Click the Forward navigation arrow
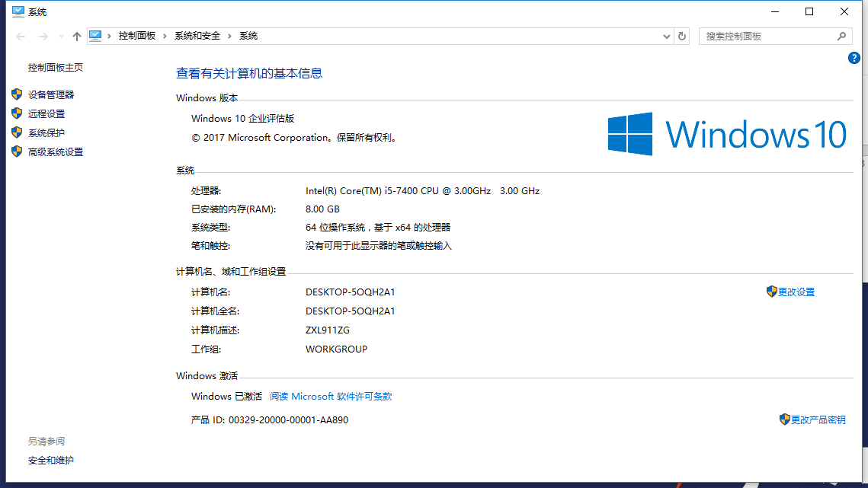Screen dimensions: 868x488 click(x=43, y=37)
